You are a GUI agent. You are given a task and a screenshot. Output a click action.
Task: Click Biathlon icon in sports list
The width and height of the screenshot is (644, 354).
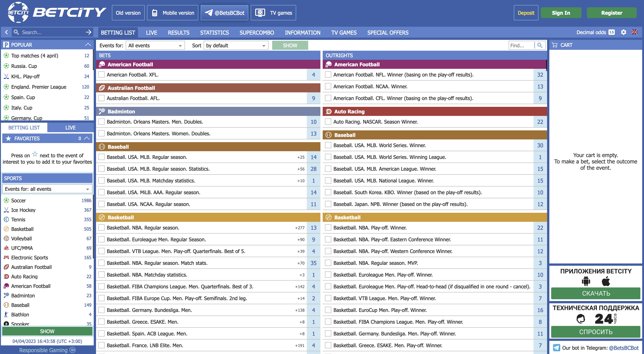click(x=6, y=314)
